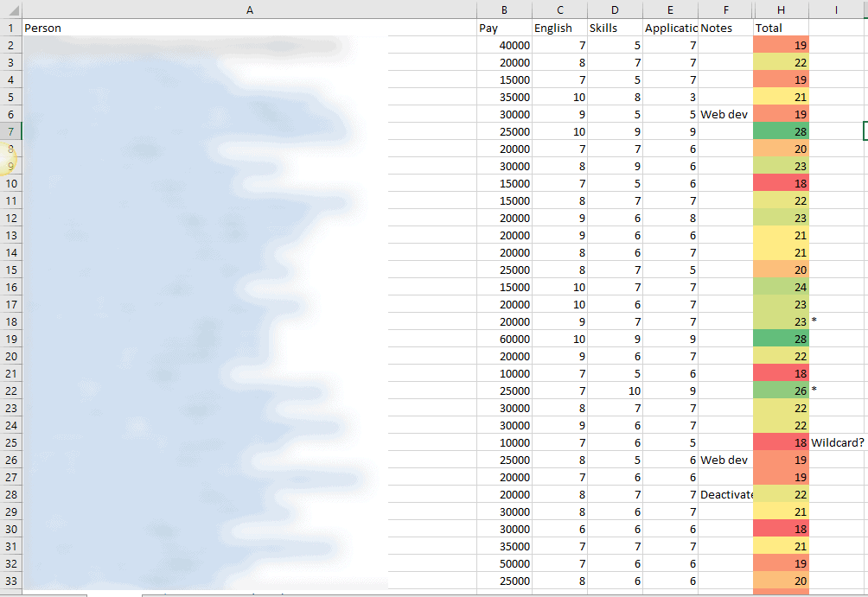Select row 1 header

click(11, 28)
